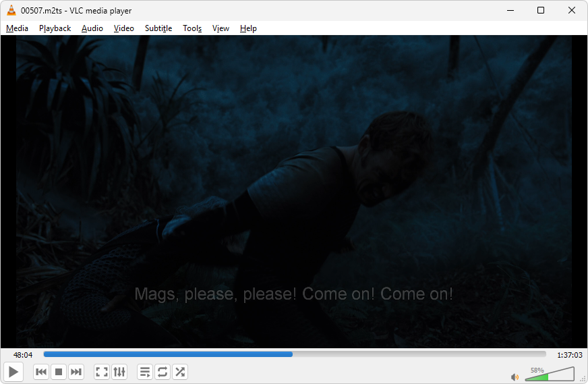
Task: Open the Subtitle menu
Action: pos(158,28)
